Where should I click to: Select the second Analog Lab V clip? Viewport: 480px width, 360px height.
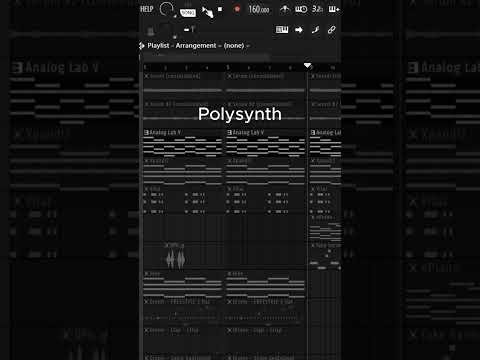click(266, 143)
